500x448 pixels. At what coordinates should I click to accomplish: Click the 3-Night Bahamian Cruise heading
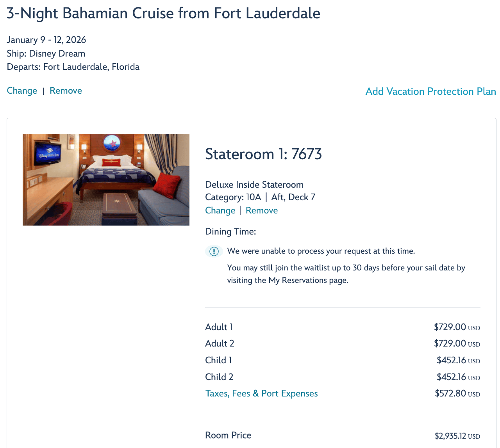point(163,13)
